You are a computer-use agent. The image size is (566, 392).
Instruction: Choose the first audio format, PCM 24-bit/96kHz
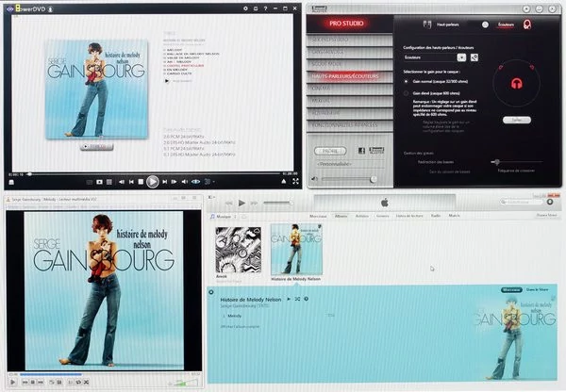tap(183, 137)
